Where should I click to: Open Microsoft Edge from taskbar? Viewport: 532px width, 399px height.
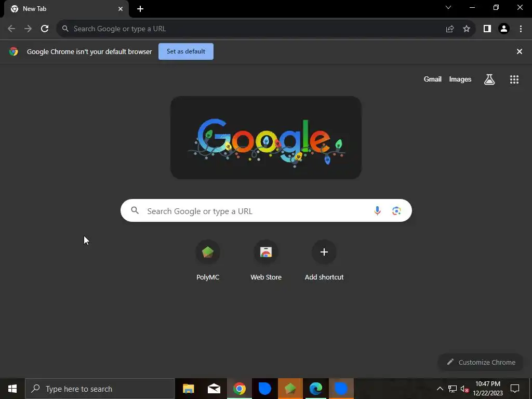pyautogui.click(x=315, y=389)
